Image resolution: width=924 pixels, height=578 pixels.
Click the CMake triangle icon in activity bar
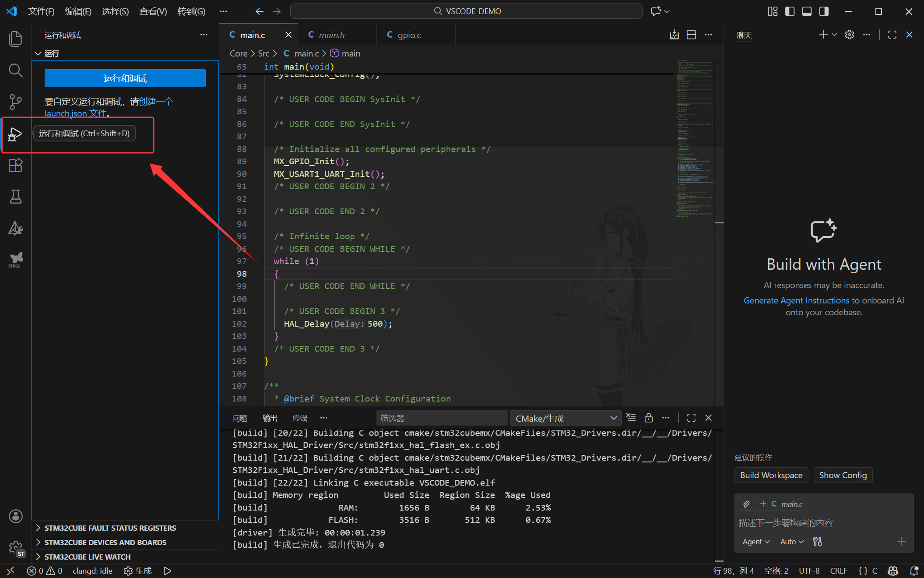click(15, 228)
